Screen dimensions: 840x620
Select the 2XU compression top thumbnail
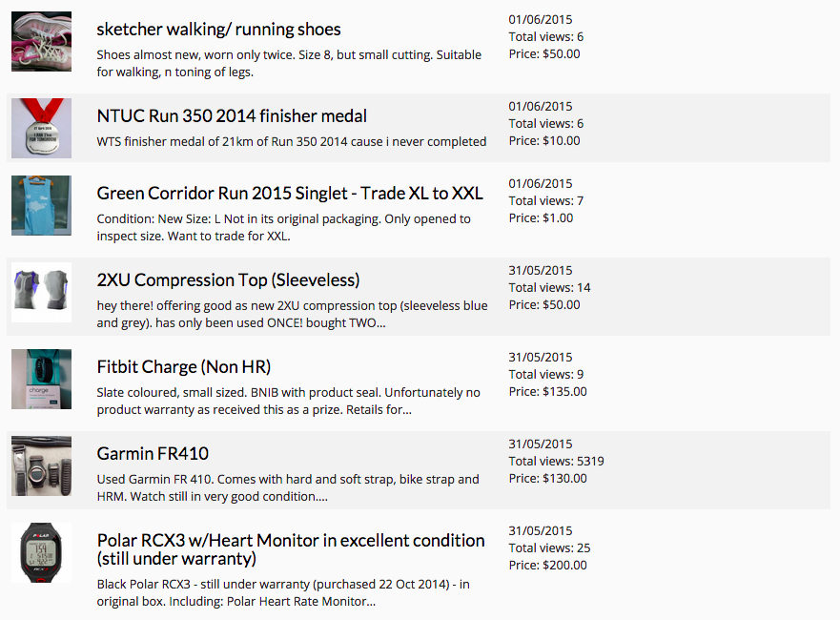click(x=41, y=292)
